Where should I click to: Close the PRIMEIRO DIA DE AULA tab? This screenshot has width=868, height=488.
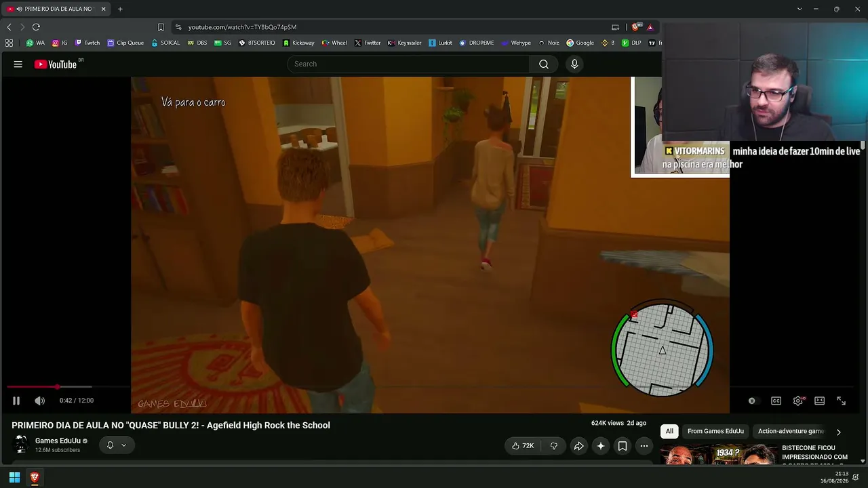[x=103, y=9]
